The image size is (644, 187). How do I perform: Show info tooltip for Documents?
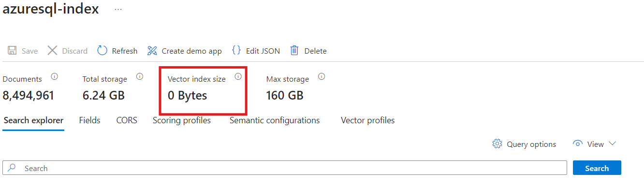(x=55, y=76)
